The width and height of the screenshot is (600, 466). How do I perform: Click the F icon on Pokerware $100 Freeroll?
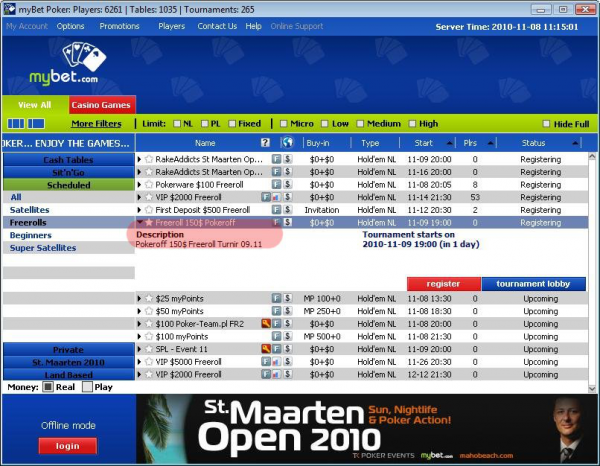(276, 184)
